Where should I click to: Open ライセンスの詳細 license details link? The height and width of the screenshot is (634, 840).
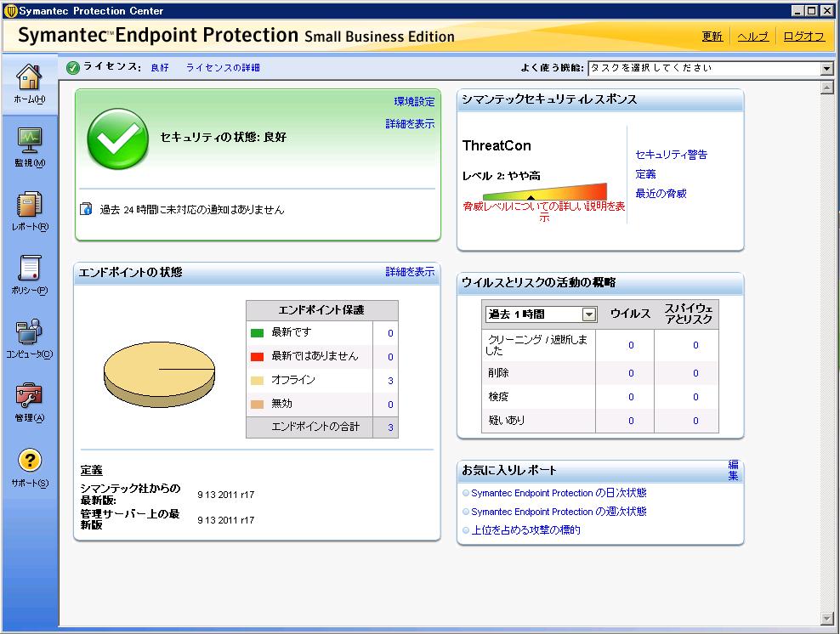223,67
